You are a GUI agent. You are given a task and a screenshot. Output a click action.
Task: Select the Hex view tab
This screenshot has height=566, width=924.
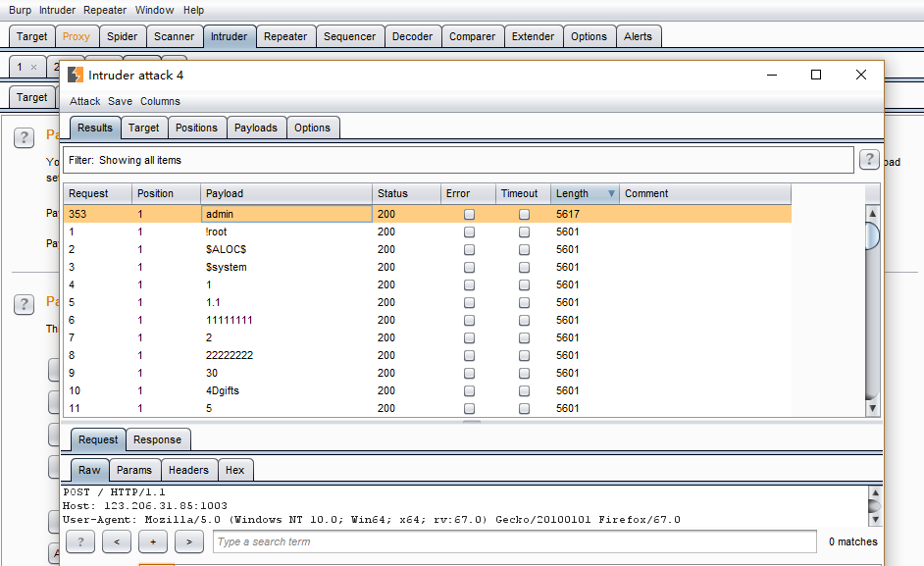(x=234, y=470)
